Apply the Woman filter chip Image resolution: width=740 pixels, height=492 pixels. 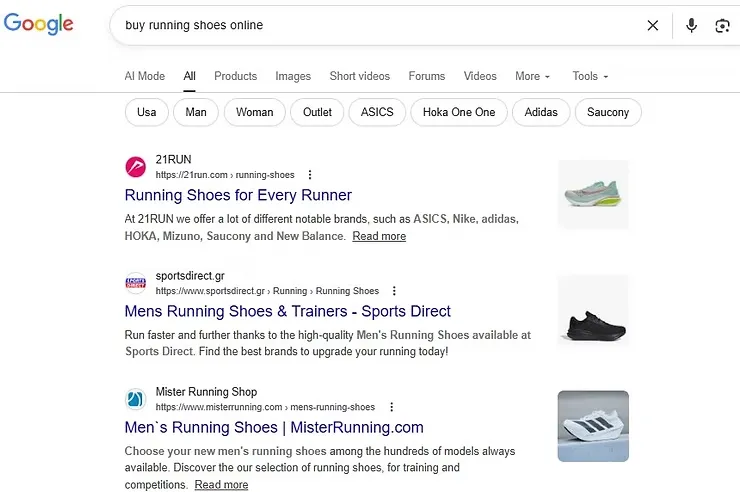tap(255, 112)
